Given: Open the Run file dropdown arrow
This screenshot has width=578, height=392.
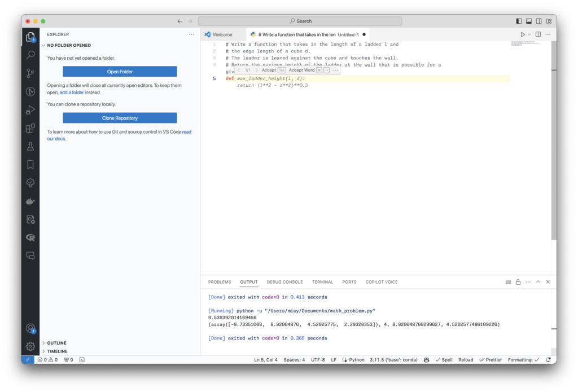Looking at the screenshot, I should click(x=529, y=34).
